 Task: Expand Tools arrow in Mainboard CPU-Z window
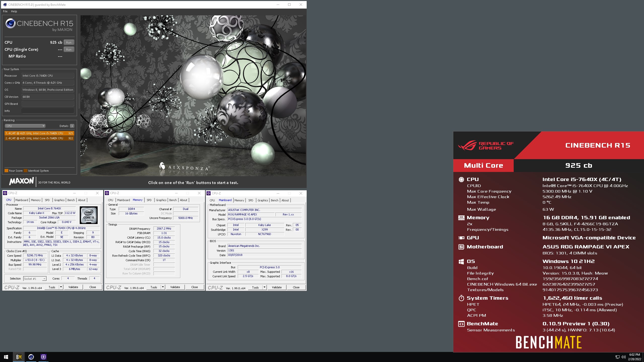point(264,287)
